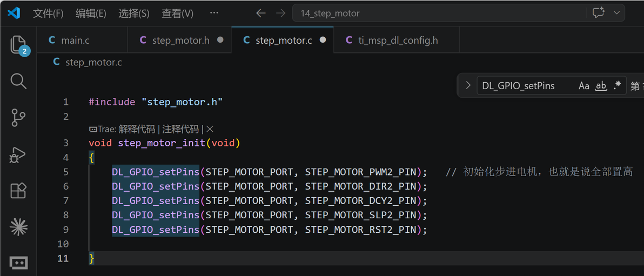Click line number 5 in the gutter
The image size is (644, 276).
(66, 172)
